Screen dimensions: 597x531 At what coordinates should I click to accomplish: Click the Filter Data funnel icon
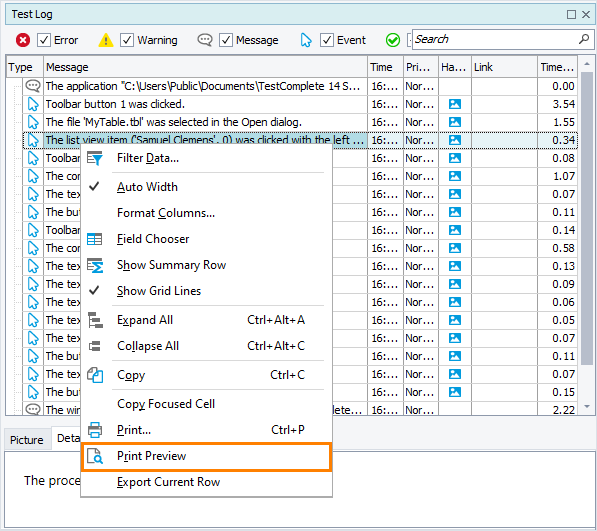95,158
